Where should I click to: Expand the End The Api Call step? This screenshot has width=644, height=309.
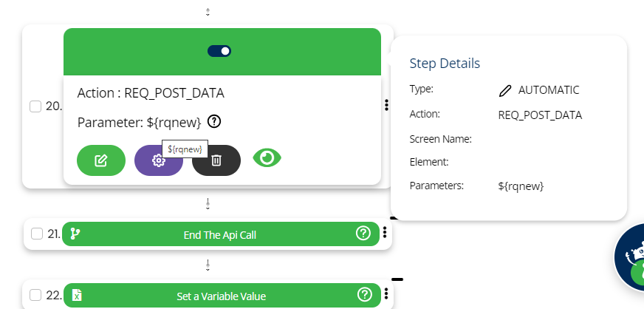(219, 234)
